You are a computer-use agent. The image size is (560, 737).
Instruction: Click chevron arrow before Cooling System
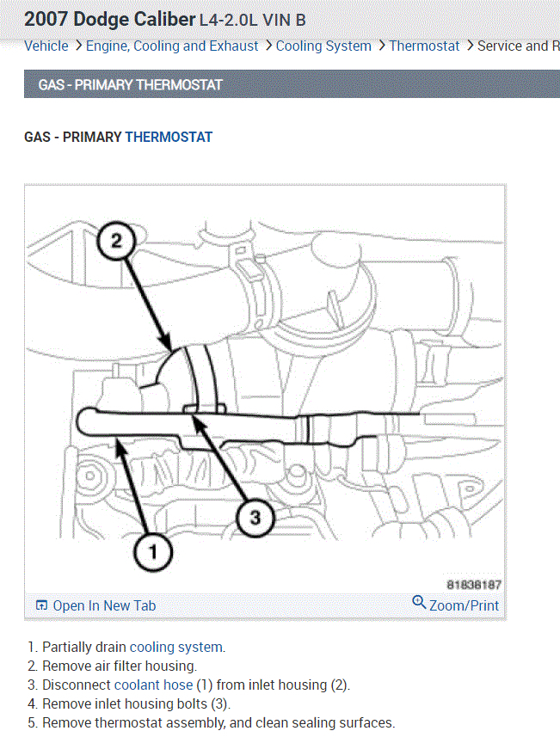[268, 46]
